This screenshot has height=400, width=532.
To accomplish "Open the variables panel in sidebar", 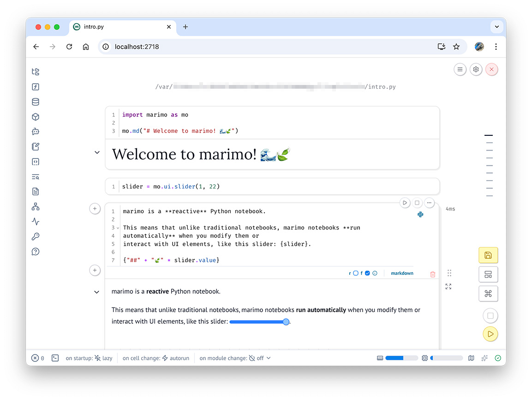I will click(x=36, y=87).
